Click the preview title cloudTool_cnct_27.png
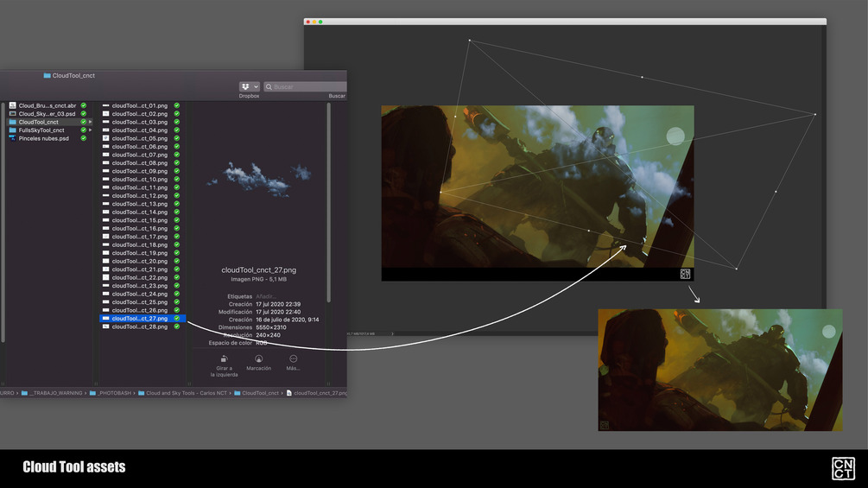This screenshot has height=488, width=868. [x=258, y=270]
